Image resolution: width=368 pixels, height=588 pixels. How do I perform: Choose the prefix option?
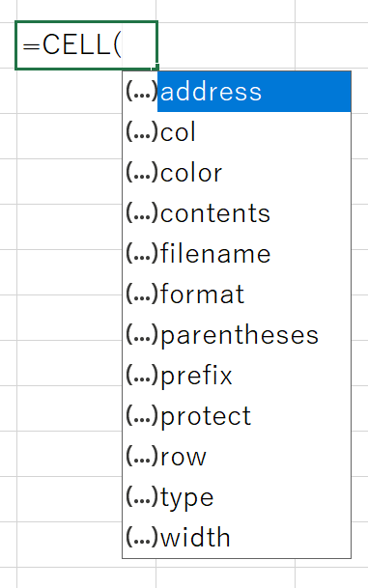237,376
